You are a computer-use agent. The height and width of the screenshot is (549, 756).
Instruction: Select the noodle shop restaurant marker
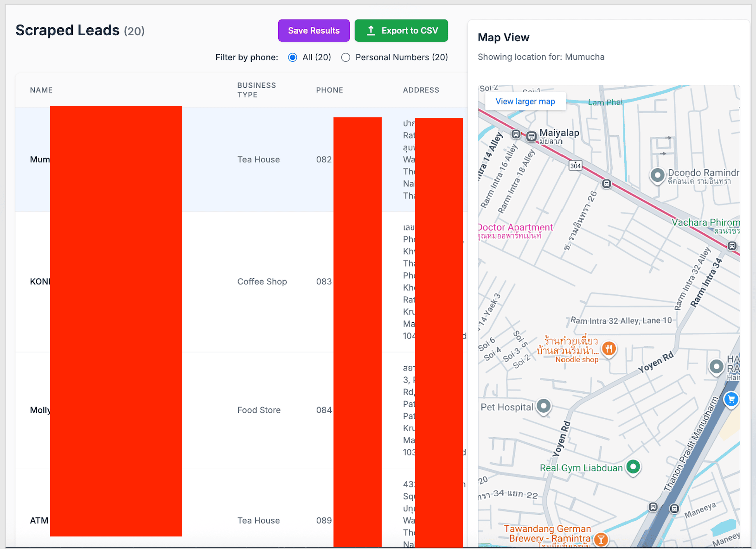(x=609, y=348)
